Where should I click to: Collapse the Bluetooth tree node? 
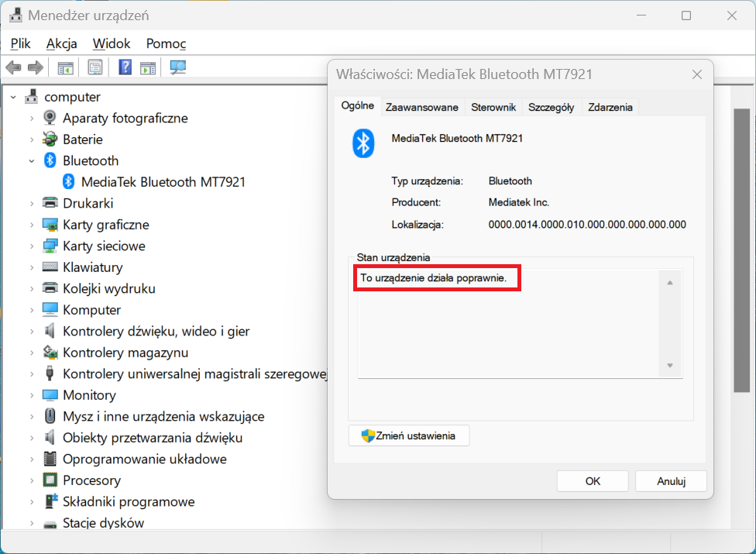(x=32, y=160)
